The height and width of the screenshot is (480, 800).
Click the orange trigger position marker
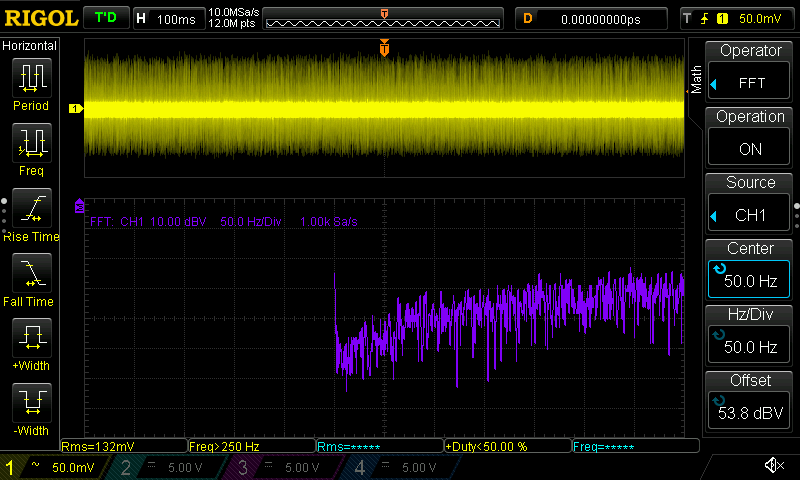click(x=384, y=48)
